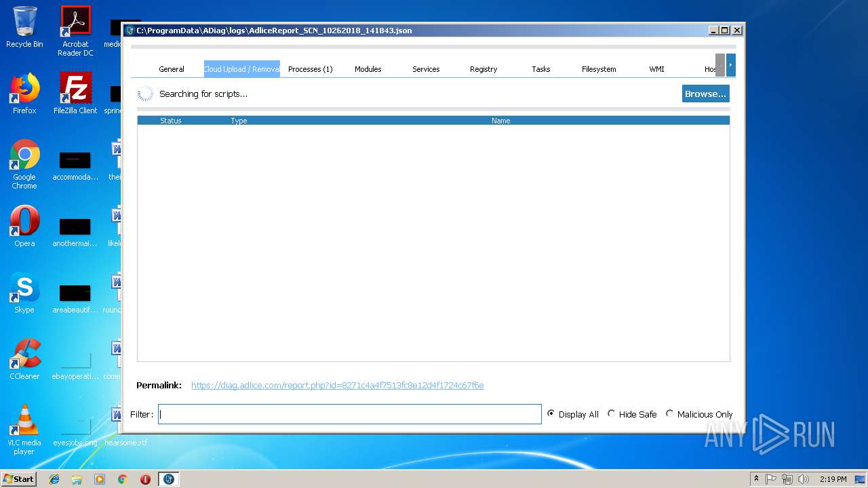Open the Services tab
The height and width of the screenshot is (488, 868).
click(x=426, y=69)
